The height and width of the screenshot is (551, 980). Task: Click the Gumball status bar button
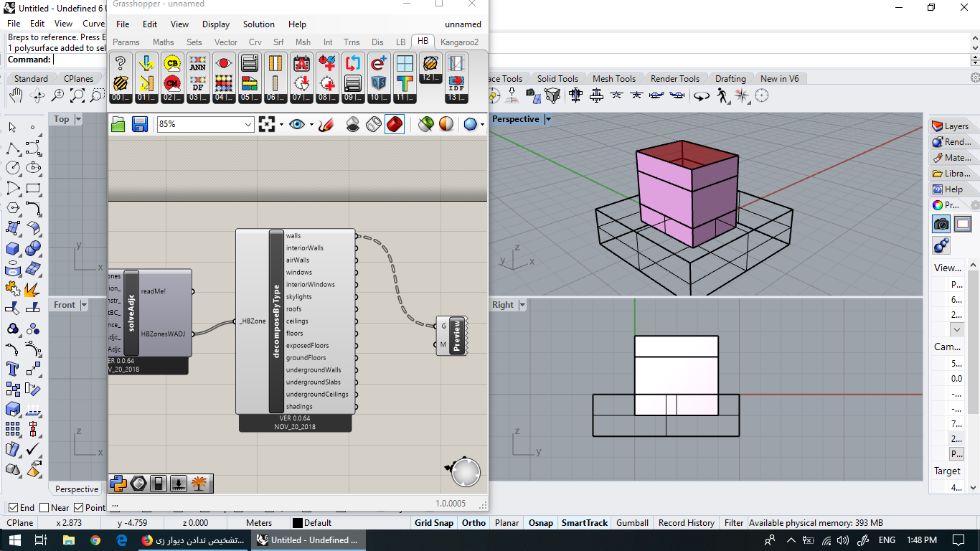[x=632, y=523]
